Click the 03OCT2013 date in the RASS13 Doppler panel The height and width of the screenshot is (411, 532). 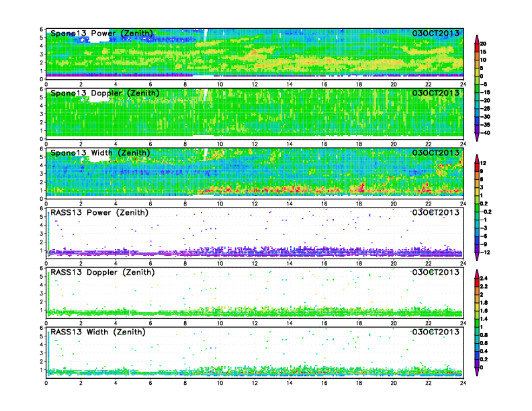coord(436,272)
